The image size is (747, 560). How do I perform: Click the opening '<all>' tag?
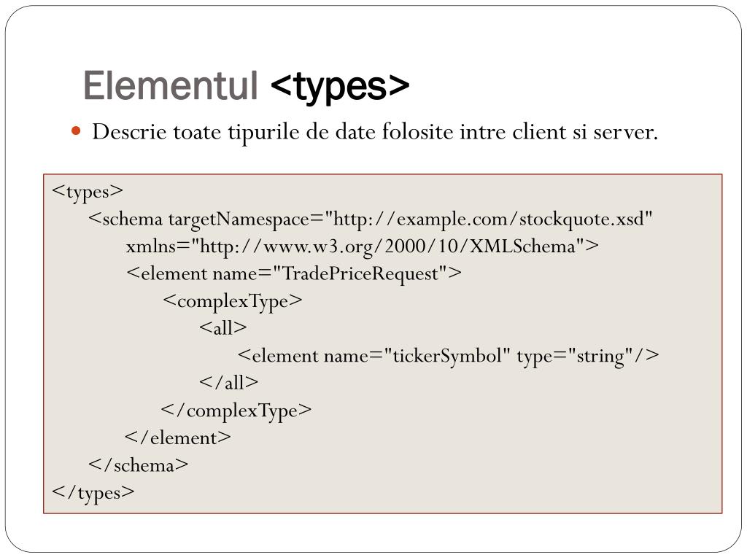(x=223, y=328)
